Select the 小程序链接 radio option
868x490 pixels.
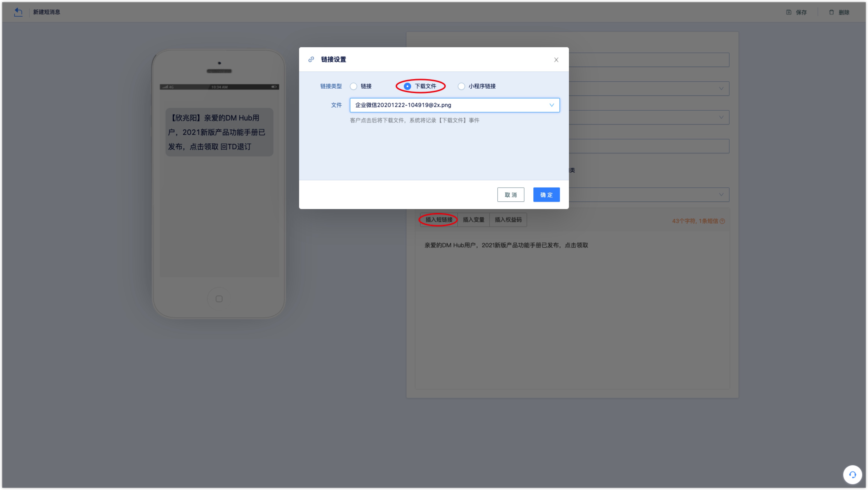461,86
